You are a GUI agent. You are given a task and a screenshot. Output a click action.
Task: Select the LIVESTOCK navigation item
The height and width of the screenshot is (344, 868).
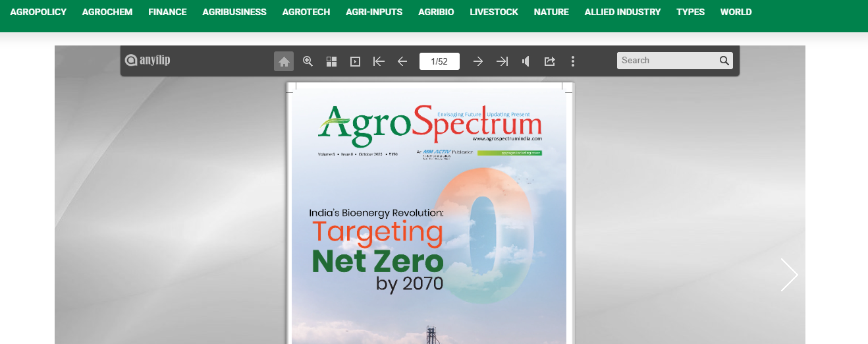pos(493,12)
